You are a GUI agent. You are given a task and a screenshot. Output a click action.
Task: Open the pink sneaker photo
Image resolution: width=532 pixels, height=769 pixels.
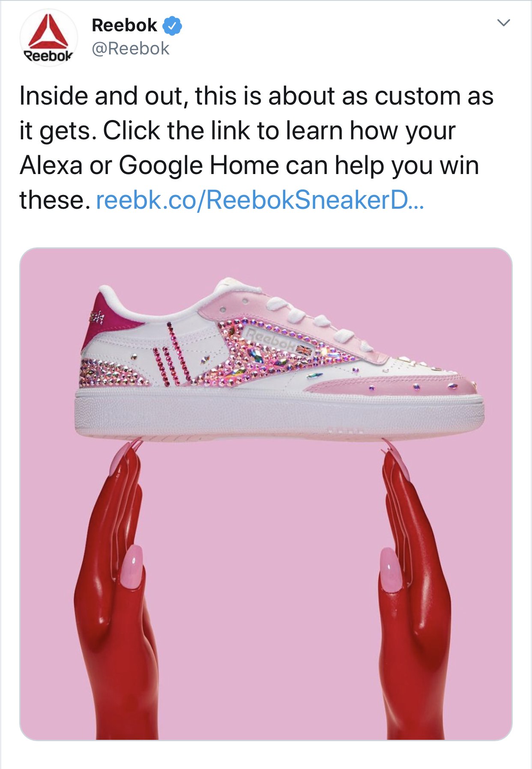point(266,494)
